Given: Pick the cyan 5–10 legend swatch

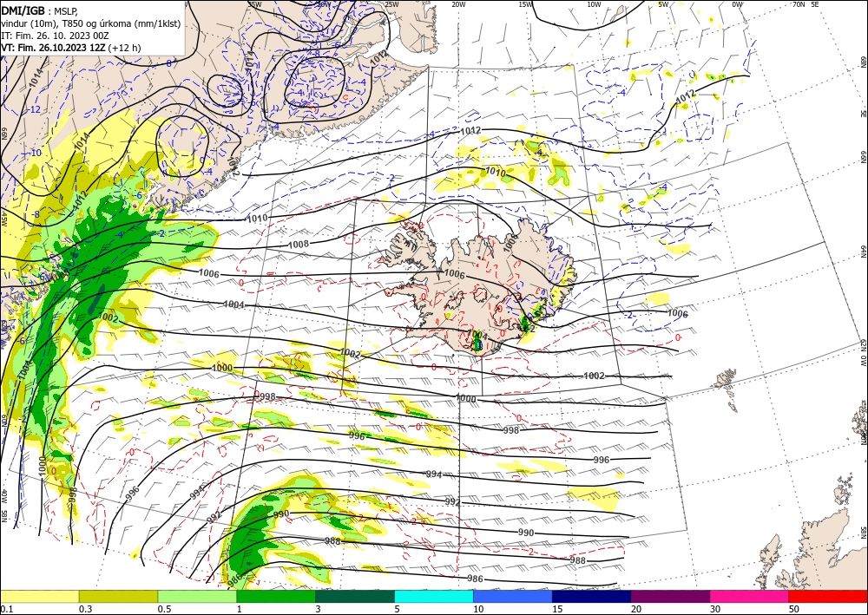Looking at the screenshot, I should coord(434,596).
